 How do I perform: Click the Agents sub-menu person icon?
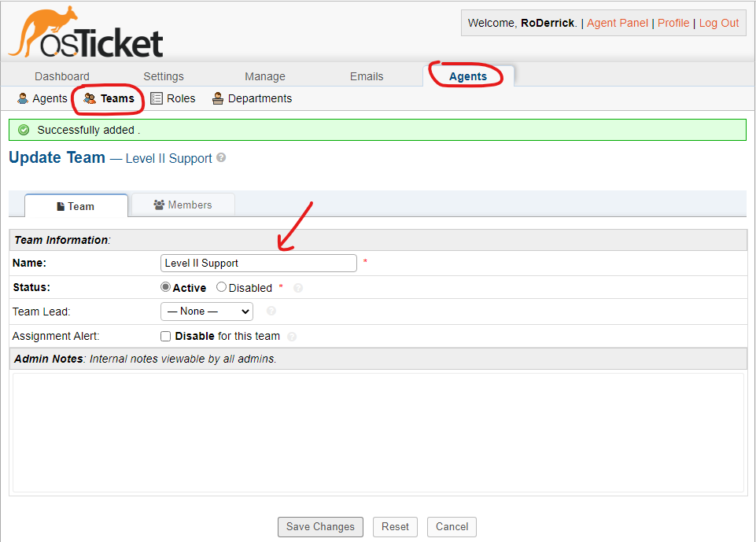point(23,98)
